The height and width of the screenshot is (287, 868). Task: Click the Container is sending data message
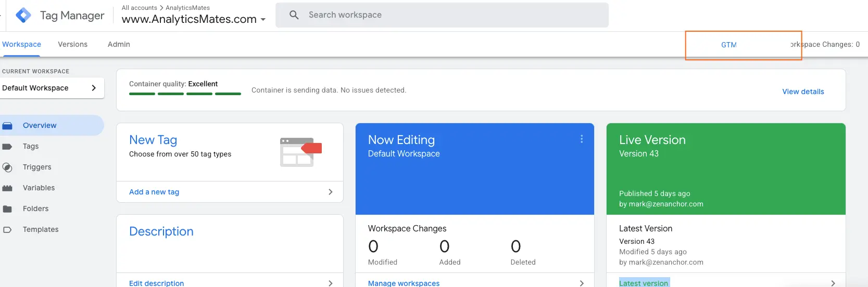(x=329, y=90)
